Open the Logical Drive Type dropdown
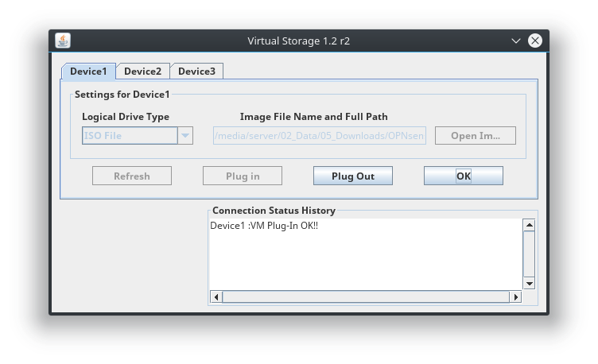 pyautogui.click(x=184, y=136)
